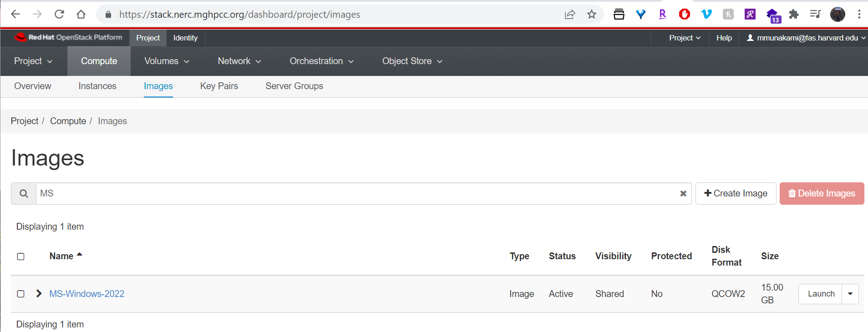The image size is (868, 332).
Task: Click the Red Hat OpenStack Platform logo
Action: point(69,37)
